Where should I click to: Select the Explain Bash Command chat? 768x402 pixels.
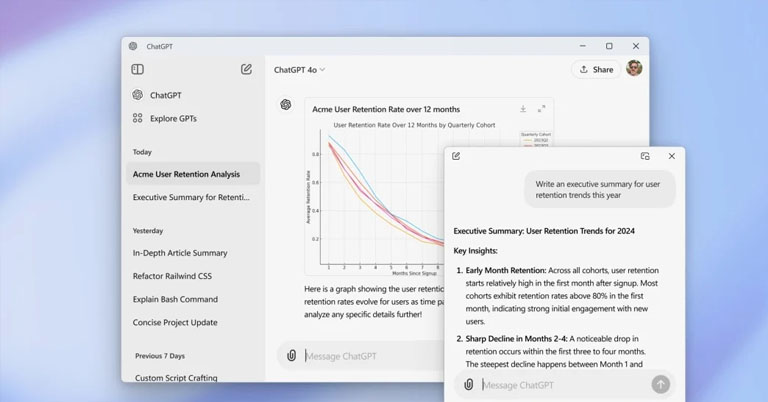click(175, 299)
